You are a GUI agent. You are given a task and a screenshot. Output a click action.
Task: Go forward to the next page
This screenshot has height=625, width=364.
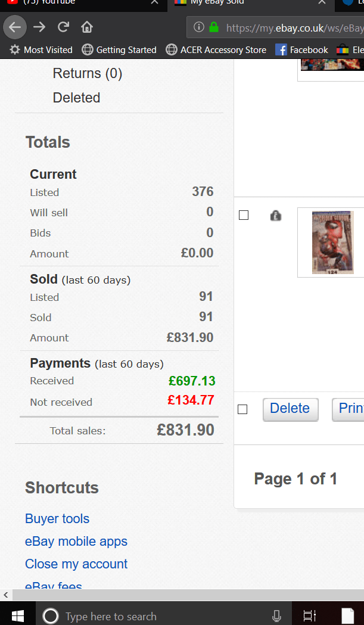[39, 26]
